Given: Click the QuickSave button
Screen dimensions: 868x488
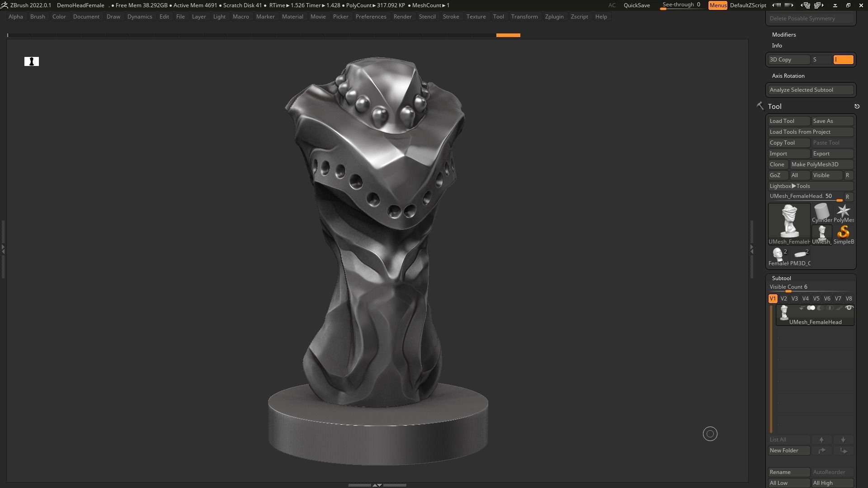Looking at the screenshot, I should (637, 5).
